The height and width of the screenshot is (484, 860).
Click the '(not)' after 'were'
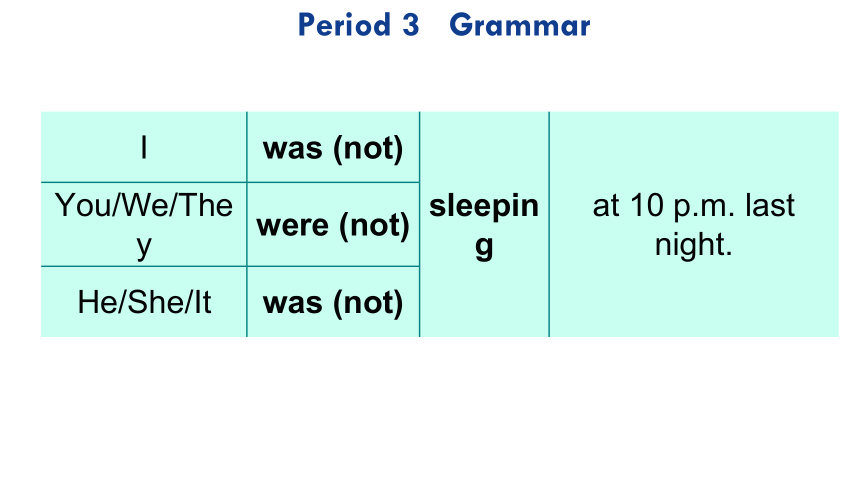(x=374, y=226)
